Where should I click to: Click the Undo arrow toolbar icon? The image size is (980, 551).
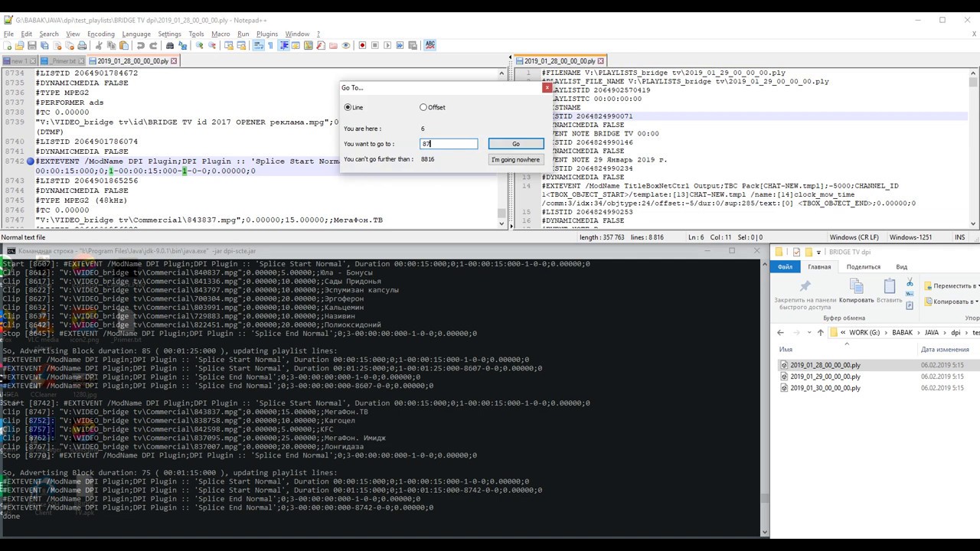tap(141, 45)
